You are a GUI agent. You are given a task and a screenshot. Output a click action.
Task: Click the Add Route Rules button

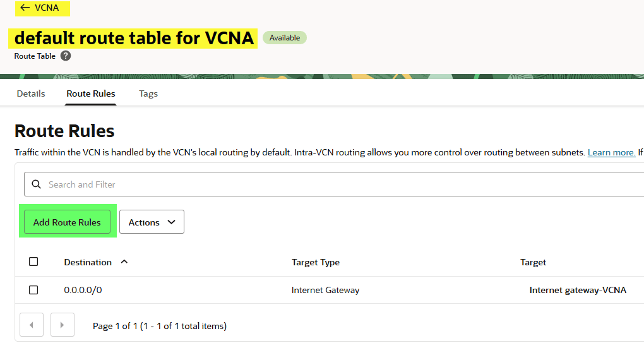67,222
